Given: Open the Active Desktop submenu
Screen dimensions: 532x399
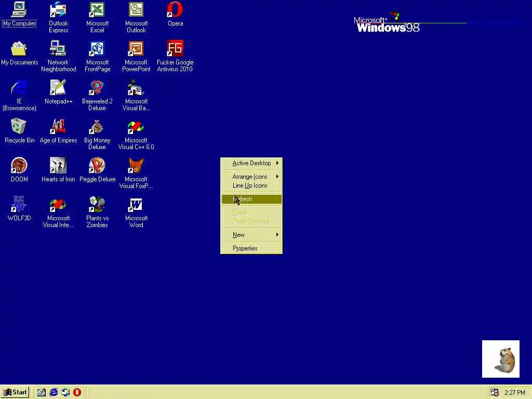Looking at the screenshot, I should [x=251, y=163].
